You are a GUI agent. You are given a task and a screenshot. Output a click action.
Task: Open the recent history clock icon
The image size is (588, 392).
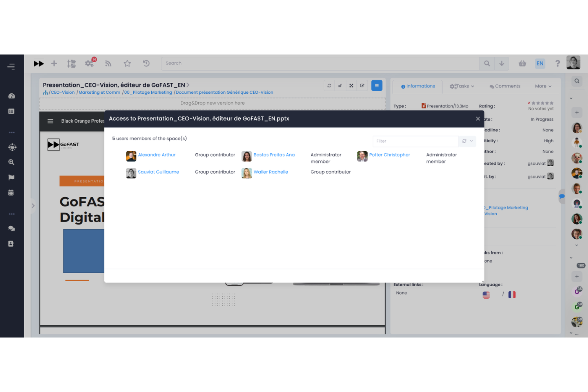tap(146, 64)
